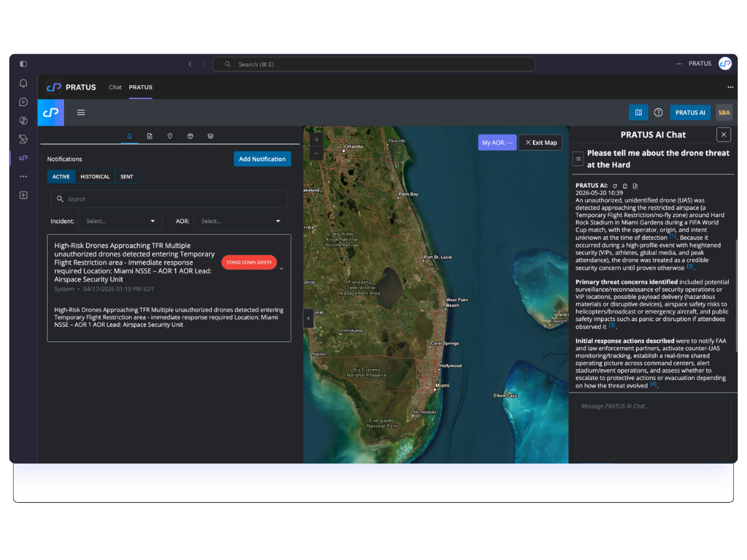Show HISTORICAL notifications
The width and height of the screenshot is (747, 560).
[x=95, y=177]
